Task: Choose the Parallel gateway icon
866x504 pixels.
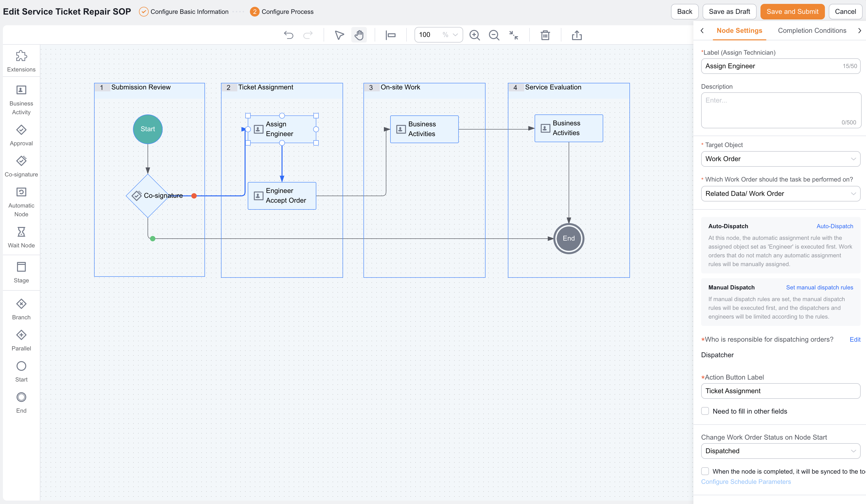Action: point(21,335)
